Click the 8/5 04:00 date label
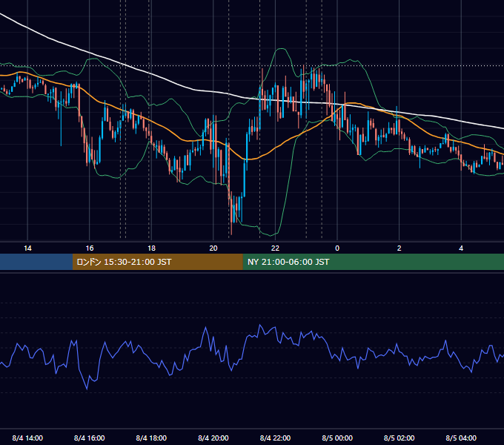Image resolution: width=504 pixels, height=445 pixels. 461,438
